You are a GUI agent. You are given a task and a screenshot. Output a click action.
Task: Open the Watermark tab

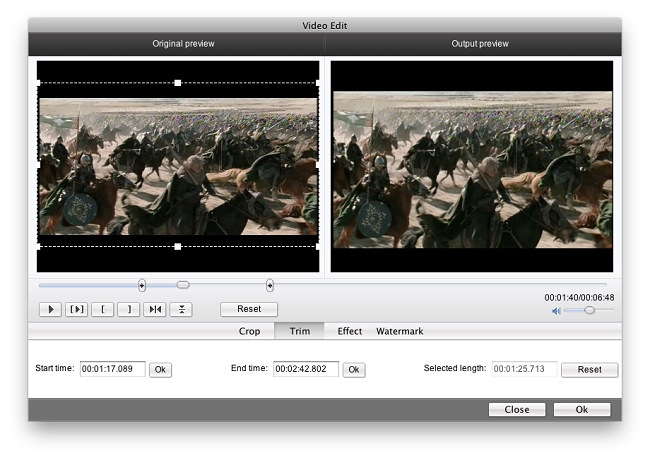(400, 331)
